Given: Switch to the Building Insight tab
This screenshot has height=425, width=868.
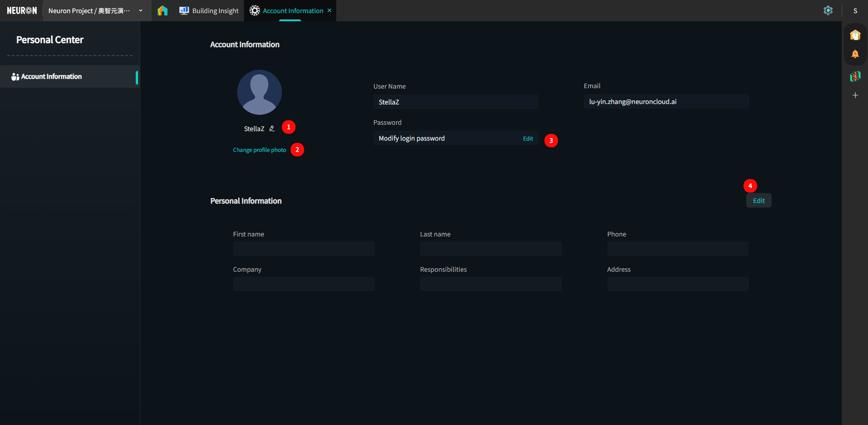Looking at the screenshot, I should pyautogui.click(x=209, y=10).
